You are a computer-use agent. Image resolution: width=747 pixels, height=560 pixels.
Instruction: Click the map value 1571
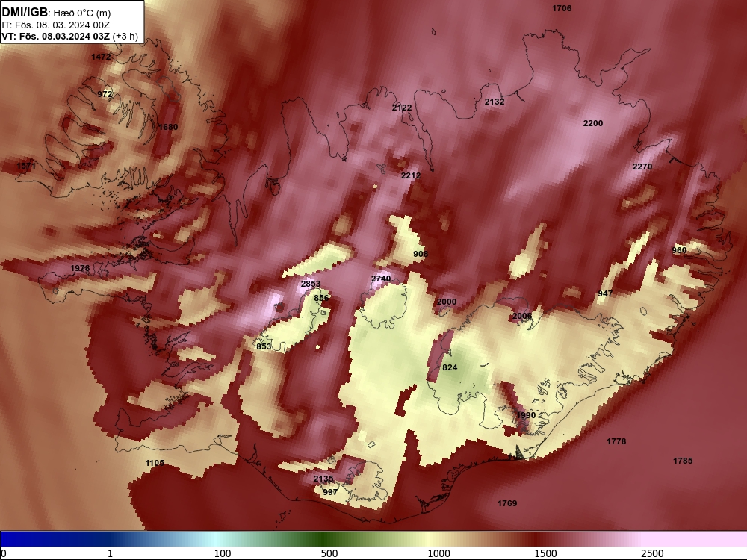26,166
